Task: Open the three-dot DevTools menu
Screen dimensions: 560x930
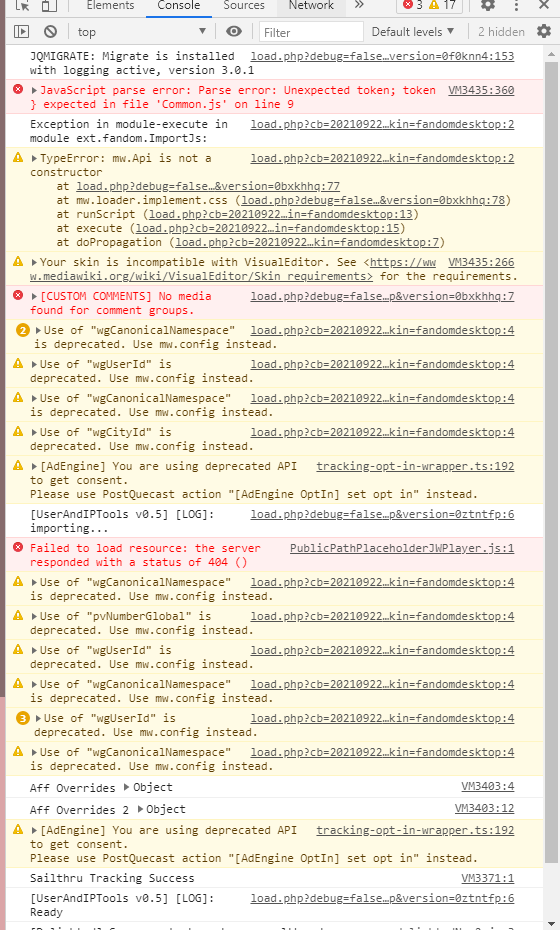Action: [x=516, y=5]
